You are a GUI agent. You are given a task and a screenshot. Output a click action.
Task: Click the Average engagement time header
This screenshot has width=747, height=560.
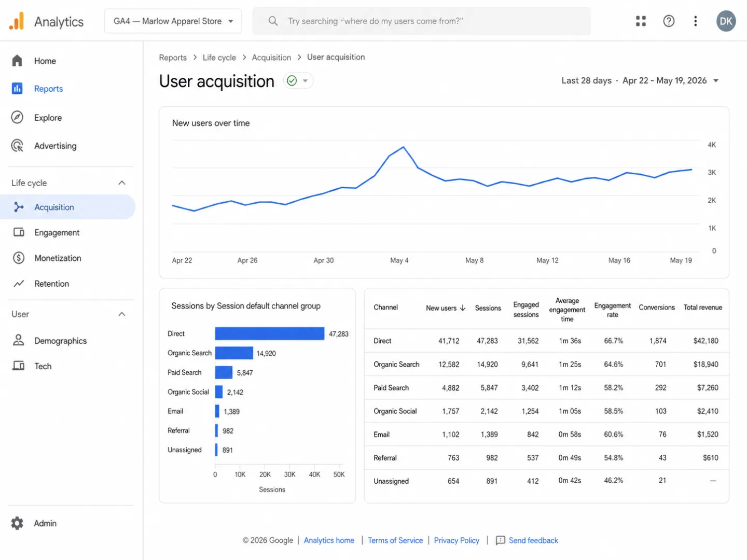567,310
